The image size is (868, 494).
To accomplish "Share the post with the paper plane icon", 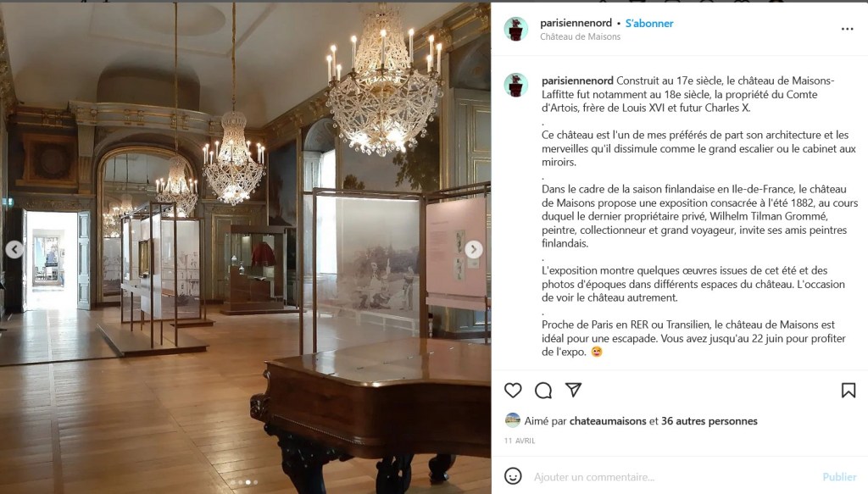I will (574, 390).
